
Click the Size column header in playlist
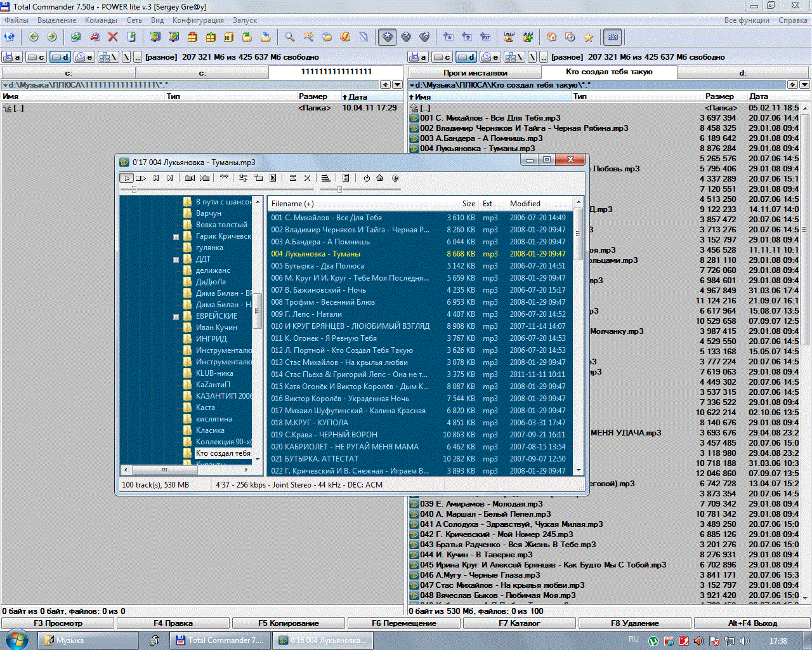[468, 204]
